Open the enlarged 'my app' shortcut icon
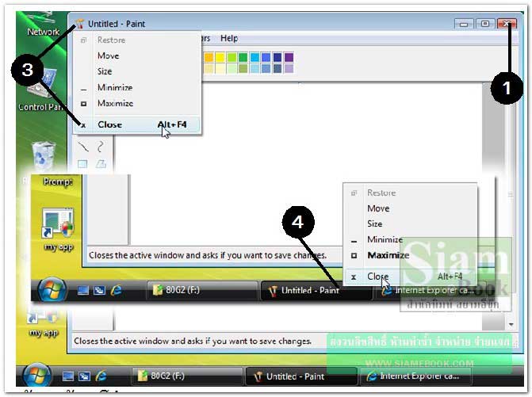Image resolution: width=532 pixels, height=397 pixels. [x=58, y=222]
